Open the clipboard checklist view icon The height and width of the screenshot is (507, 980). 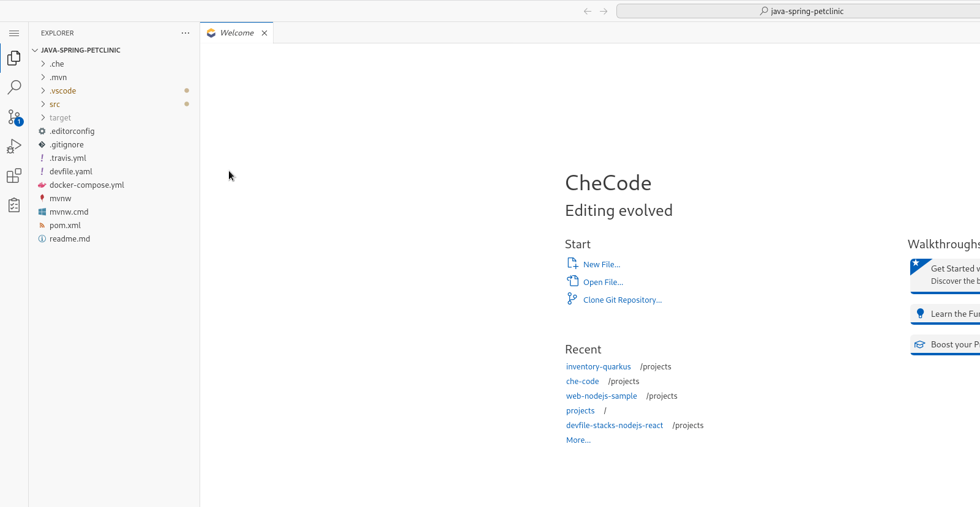(x=14, y=205)
